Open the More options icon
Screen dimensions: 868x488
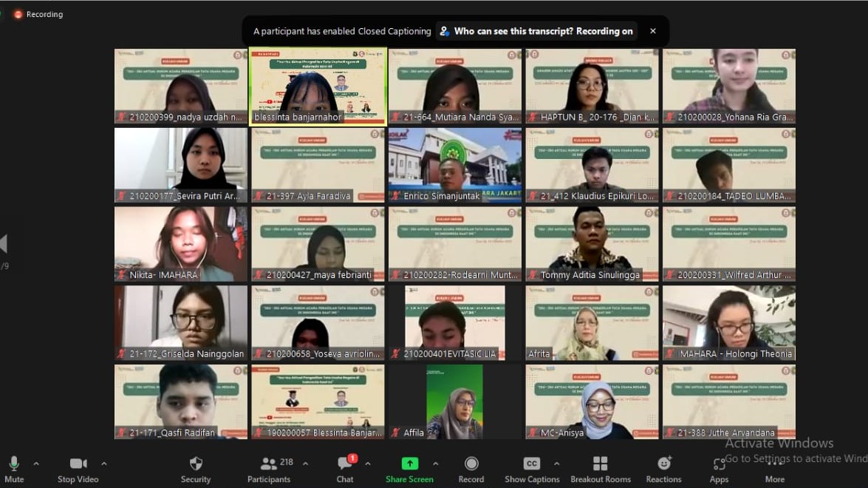[775, 464]
